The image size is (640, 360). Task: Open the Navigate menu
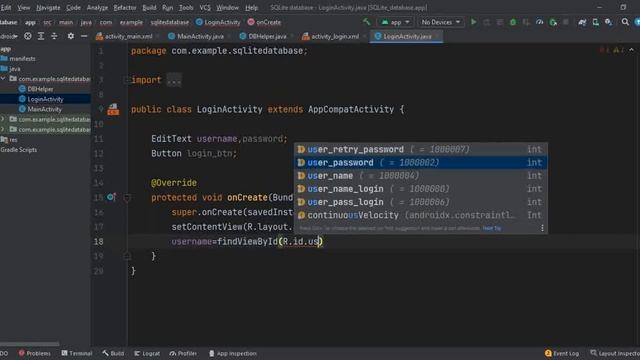tap(48, 7)
